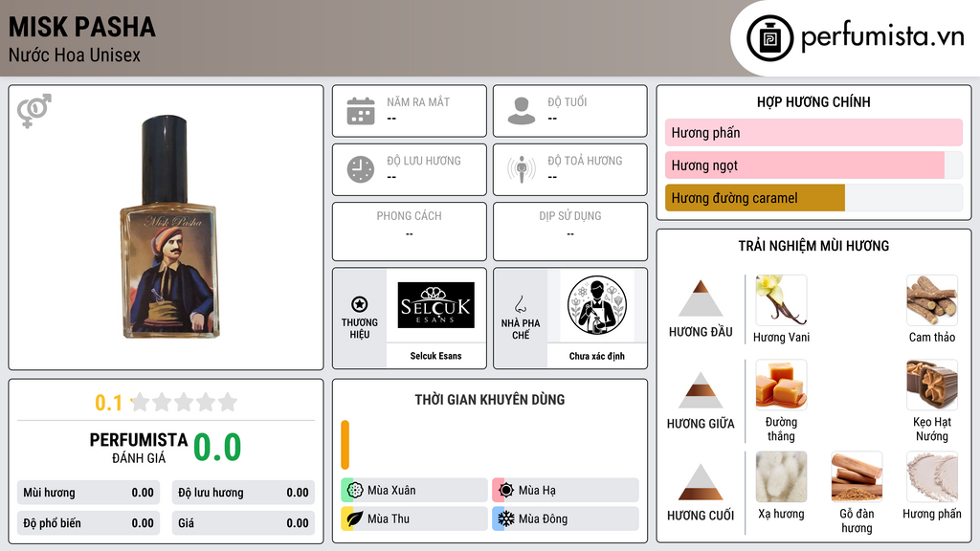This screenshot has height=551, width=980.
Task: Open the Chưa xác định perfumer link
Action: pos(597,356)
